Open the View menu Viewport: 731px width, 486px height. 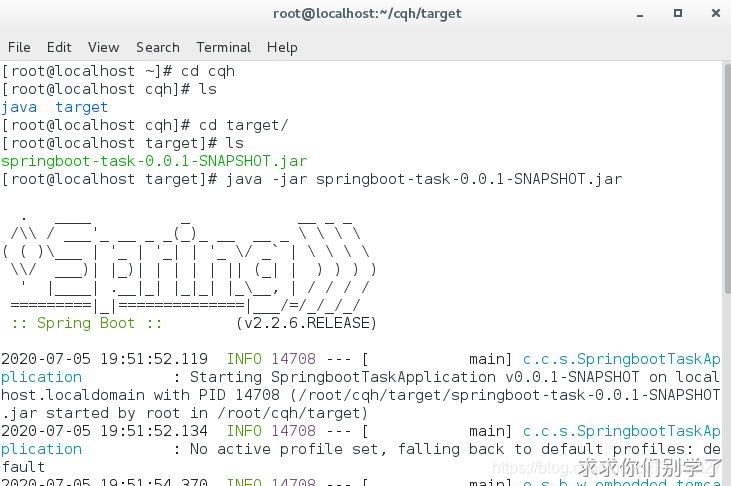tap(103, 48)
